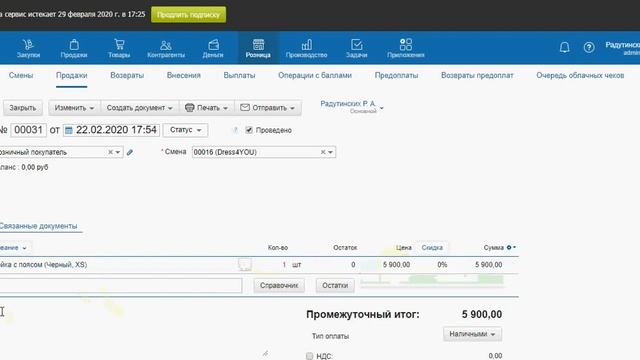Switch to the Продажи tab
The image size is (640, 360).
pos(71,76)
